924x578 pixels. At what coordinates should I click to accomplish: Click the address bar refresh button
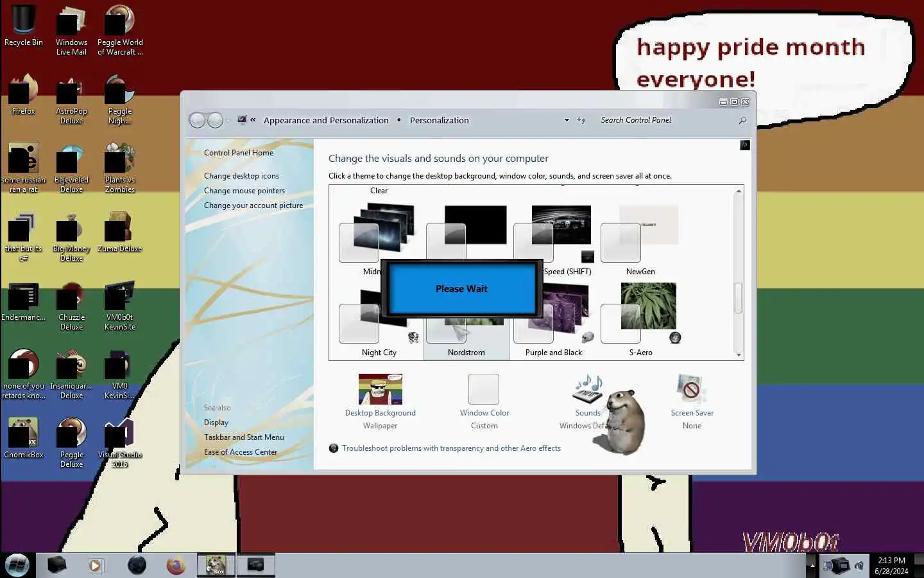(x=581, y=120)
